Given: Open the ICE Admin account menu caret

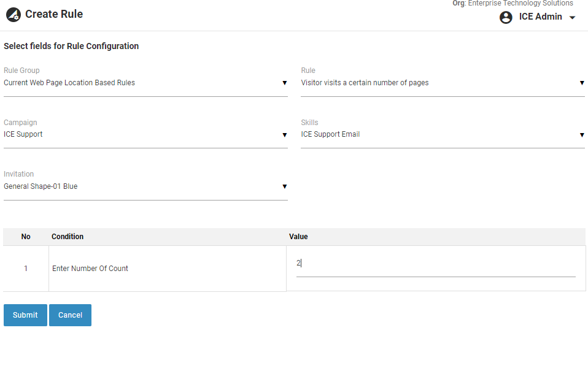Looking at the screenshot, I should pyautogui.click(x=573, y=18).
